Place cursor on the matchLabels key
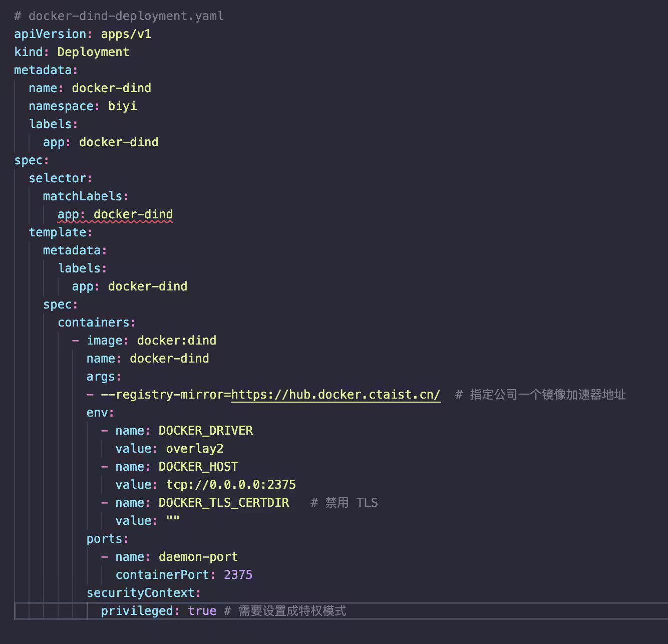Viewport: 668px width, 644px height. coord(82,196)
